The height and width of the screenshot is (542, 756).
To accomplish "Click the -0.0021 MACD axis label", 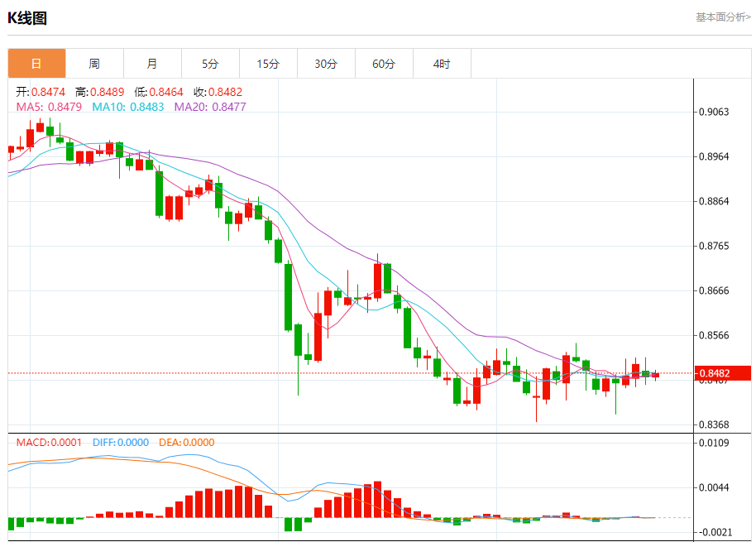I will pyautogui.click(x=714, y=532).
